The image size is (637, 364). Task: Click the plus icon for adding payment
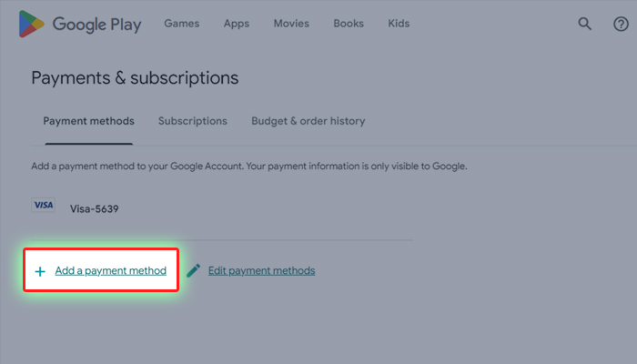40,271
